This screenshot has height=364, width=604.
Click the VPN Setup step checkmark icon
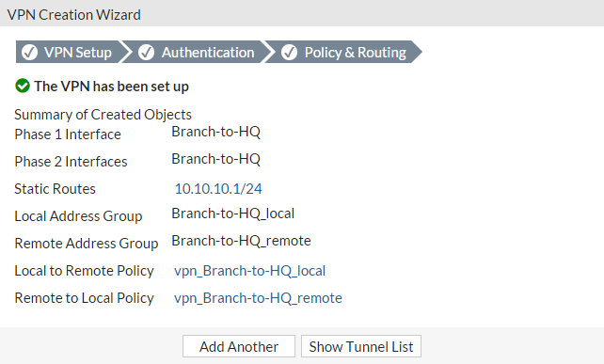(x=29, y=52)
